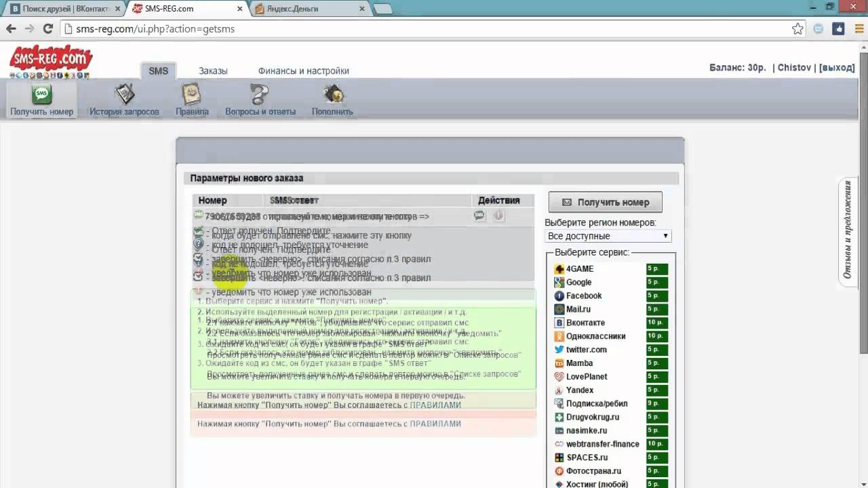Open the Пополнить balance icon
Screen dimensions: 868x488
tap(332, 100)
